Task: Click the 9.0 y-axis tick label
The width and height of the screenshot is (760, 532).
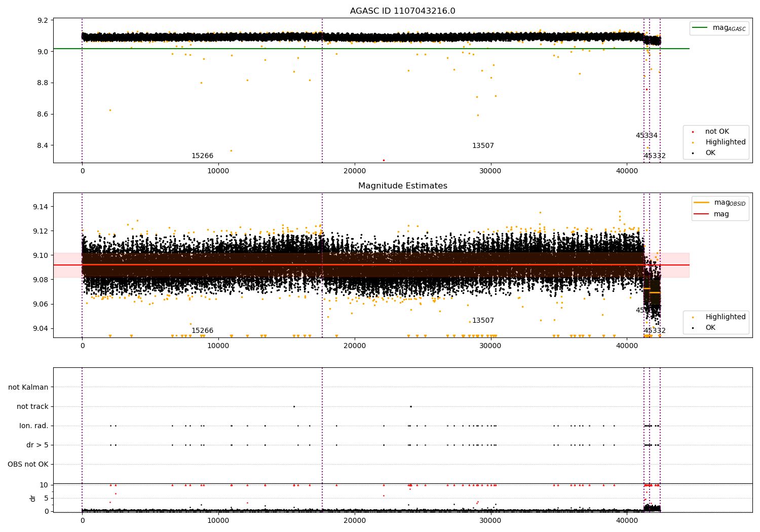Action: [x=43, y=52]
